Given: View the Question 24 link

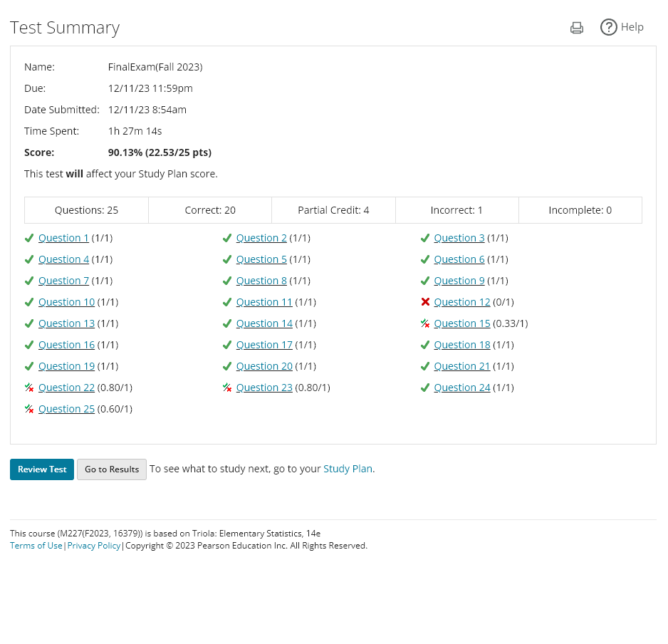Looking at the screenshot, I should pos(461,388).
